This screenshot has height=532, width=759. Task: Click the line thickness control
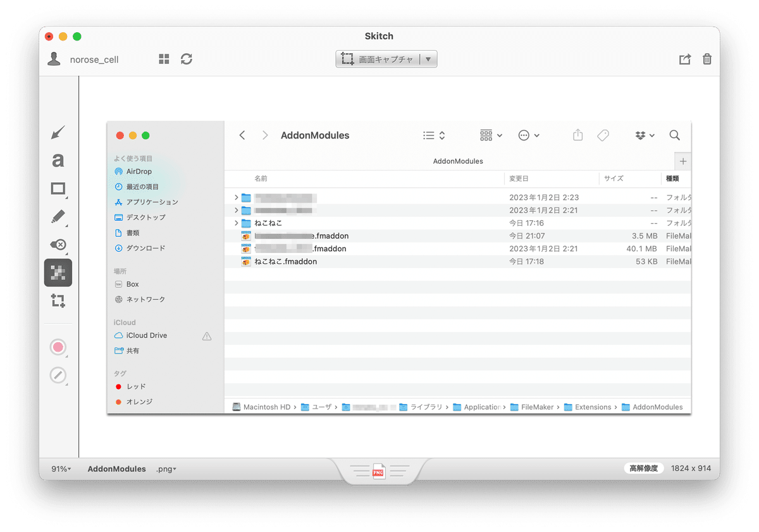point(58,374)
